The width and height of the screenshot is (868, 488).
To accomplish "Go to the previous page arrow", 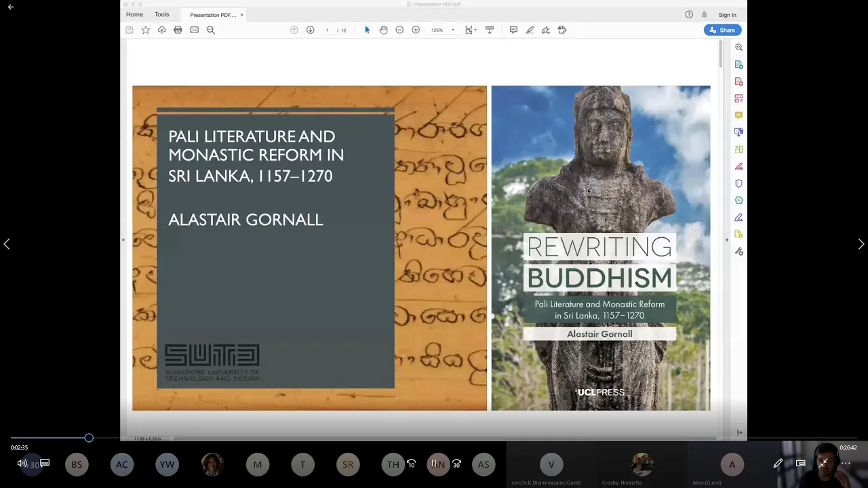I will pos(294,30).
